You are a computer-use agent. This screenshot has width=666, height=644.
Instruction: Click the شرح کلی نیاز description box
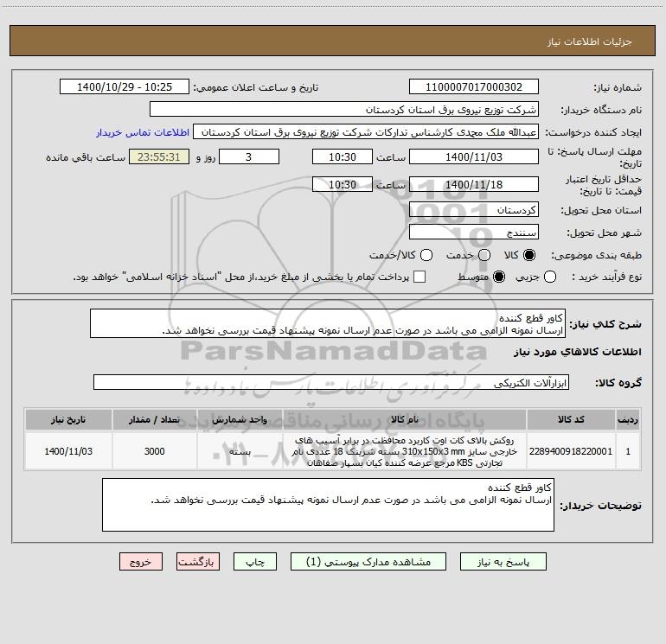tap(328, 323)
